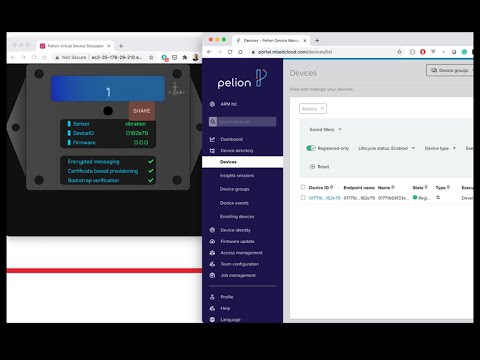Click the DeviceID value 0182e79

coord(137,133)
